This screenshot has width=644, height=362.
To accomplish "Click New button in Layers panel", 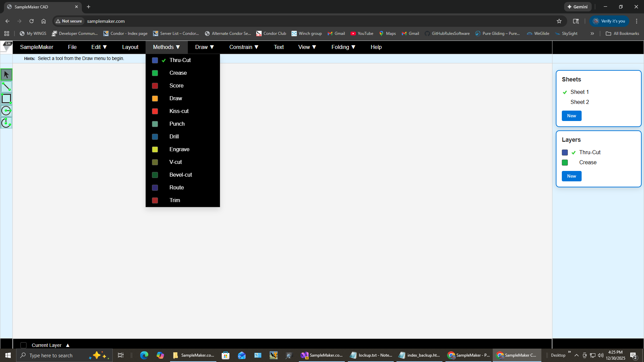I will [x=572, y=176].
